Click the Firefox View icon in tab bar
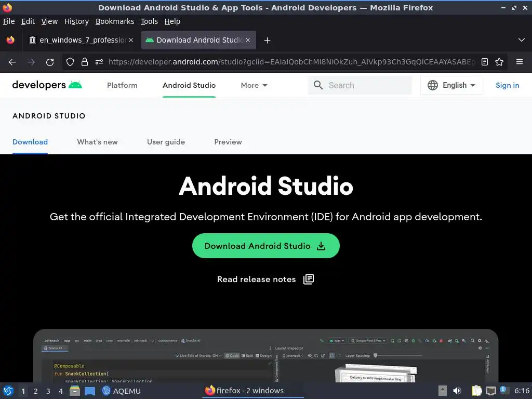Screen dimensions: 532x399 point(10,40)
